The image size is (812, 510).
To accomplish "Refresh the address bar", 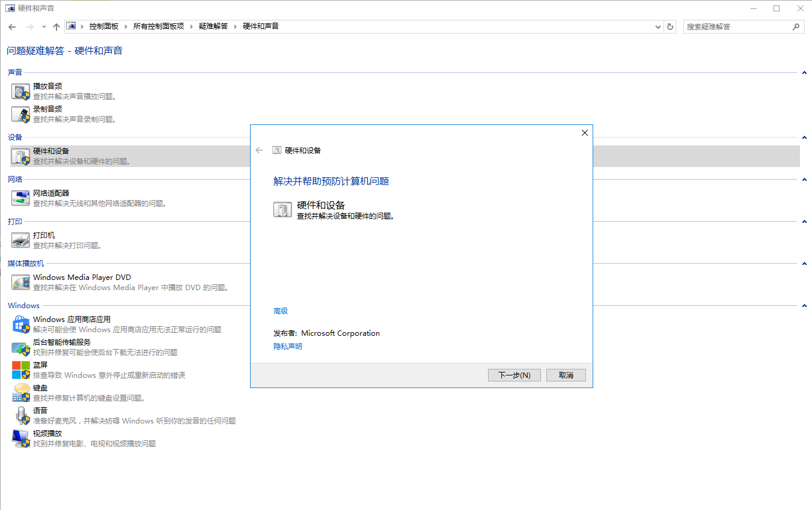I will coord(671,26).
